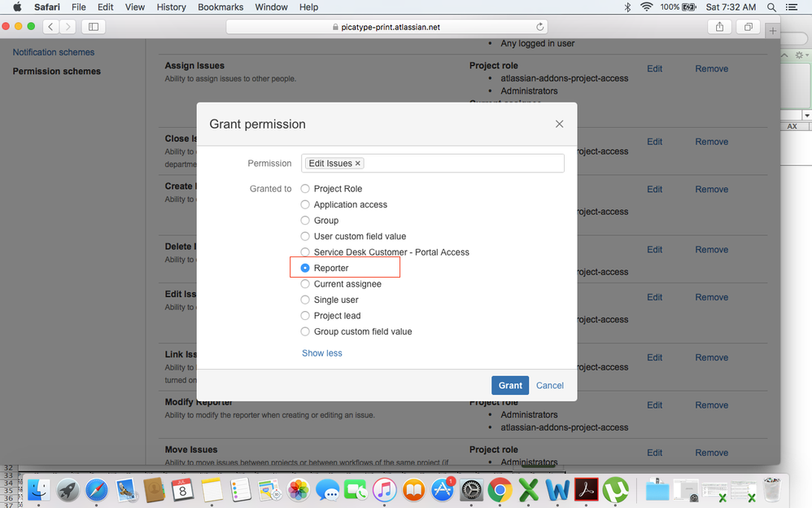Select User custom field value option
The width and height of the screenshot is (812, 508).
pos(305,236)
